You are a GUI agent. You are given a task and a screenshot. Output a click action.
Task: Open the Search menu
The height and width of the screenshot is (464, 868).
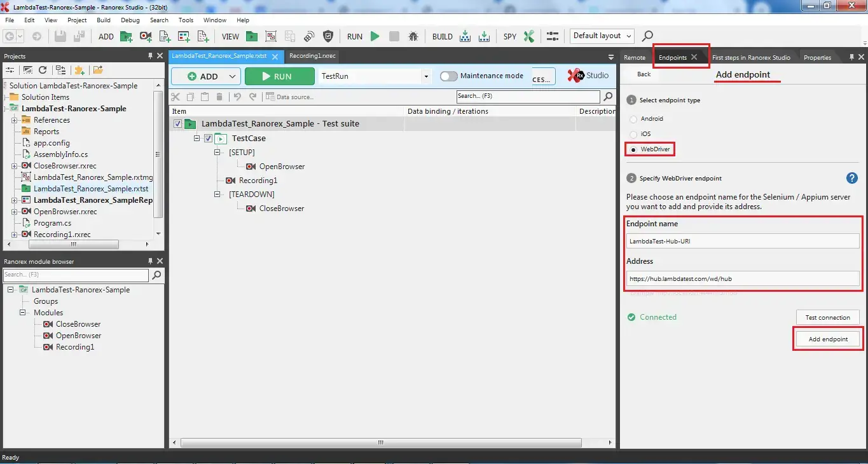click(159, 20)
